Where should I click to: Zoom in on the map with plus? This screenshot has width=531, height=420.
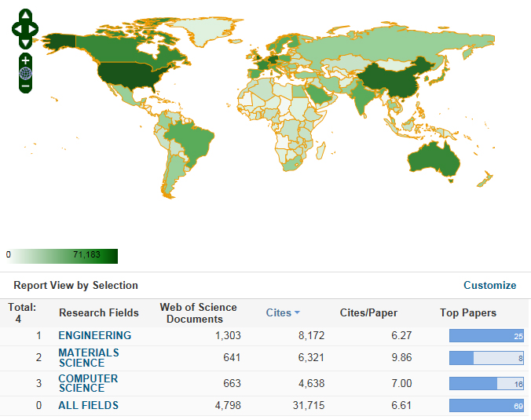click(x=25, y=60)
